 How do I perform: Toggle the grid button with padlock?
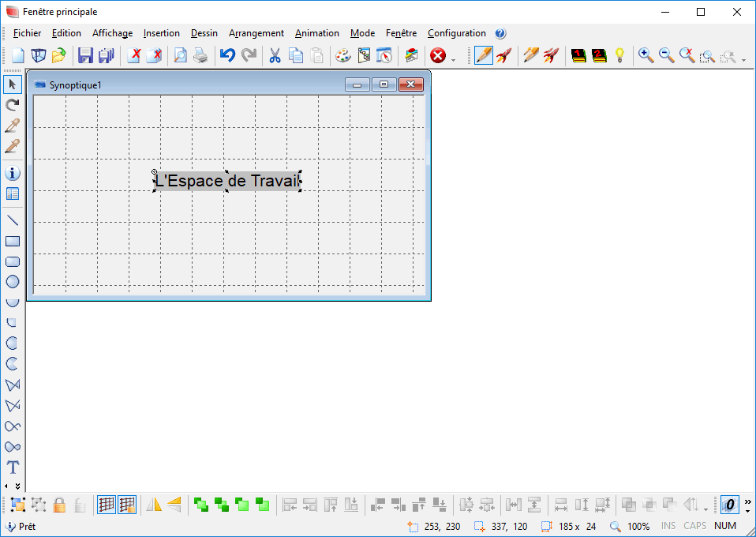(127, 505)
